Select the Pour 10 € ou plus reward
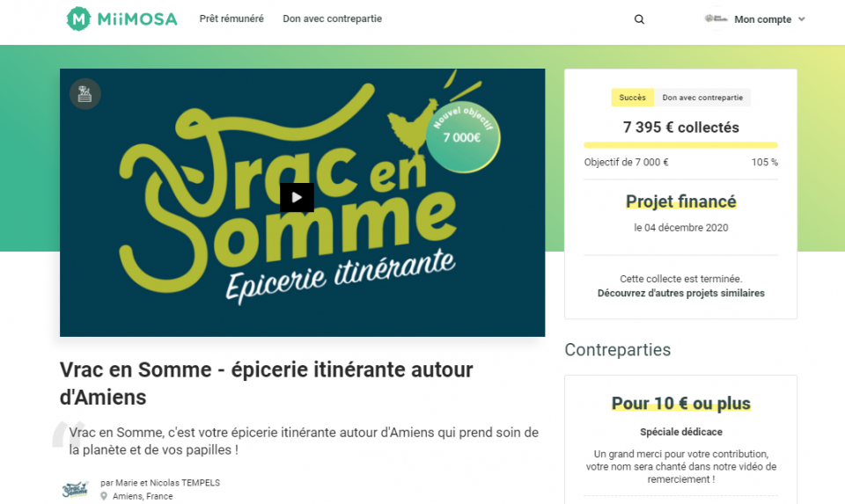The width and height of the screenshot is (845, 504). click(680, 404)
